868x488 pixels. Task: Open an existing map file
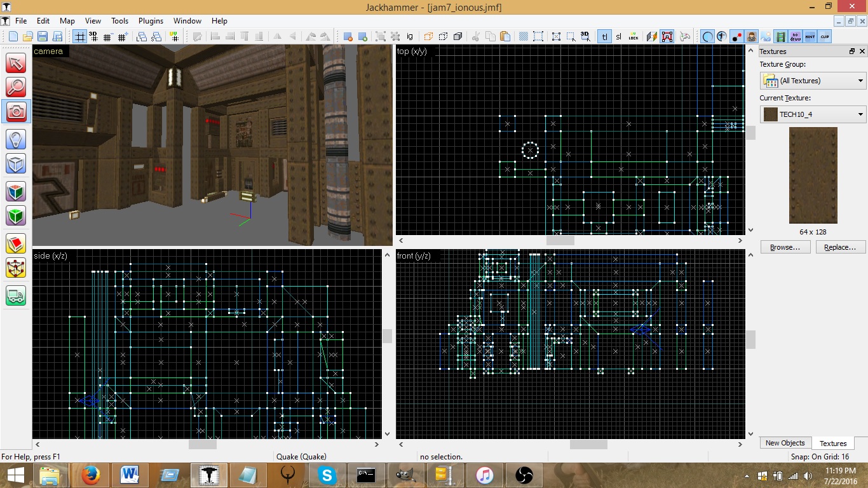click(x=27, y=36)
